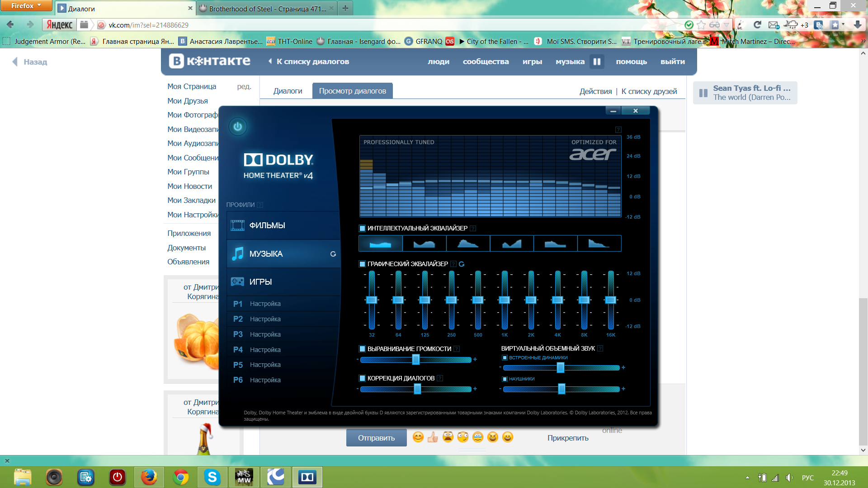Toggle Интеллектуальный эквалайзер checkbox

pos(362,228)
